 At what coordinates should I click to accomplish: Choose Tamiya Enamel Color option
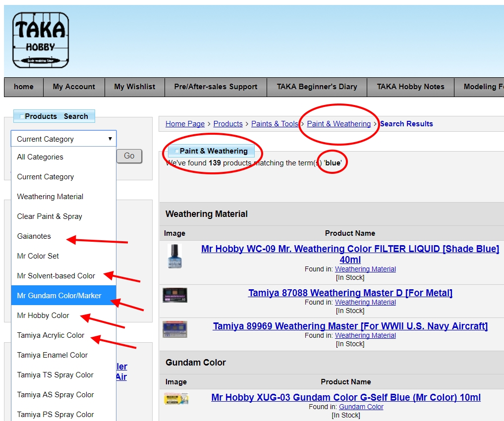tap(63, 355)
